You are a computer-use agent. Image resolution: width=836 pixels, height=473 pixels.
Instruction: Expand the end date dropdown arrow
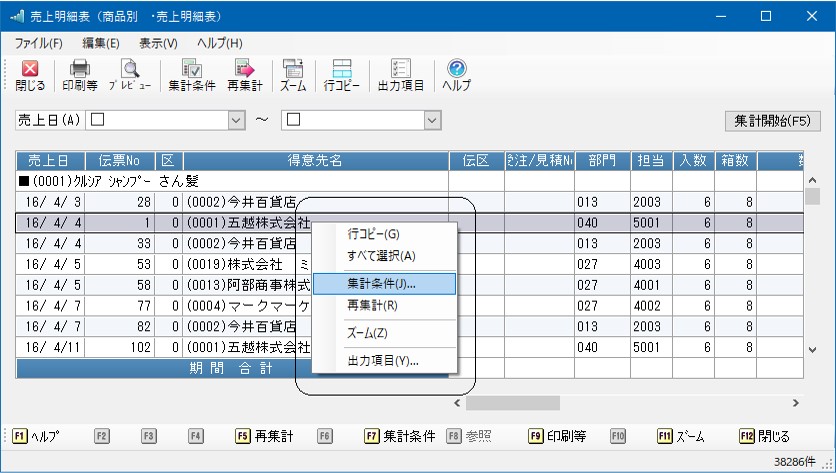tap(432, 121)
